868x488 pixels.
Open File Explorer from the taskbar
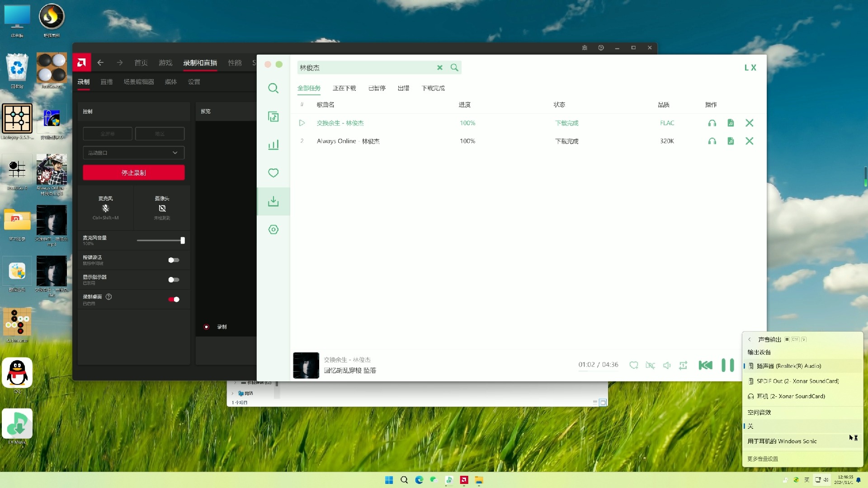479,480
